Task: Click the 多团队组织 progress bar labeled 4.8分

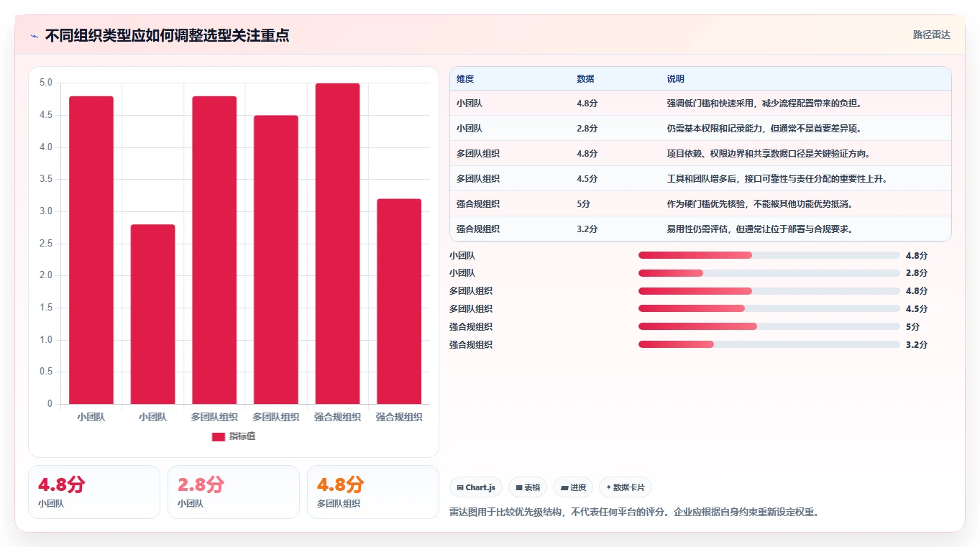Action: click(x=769, y=291)
